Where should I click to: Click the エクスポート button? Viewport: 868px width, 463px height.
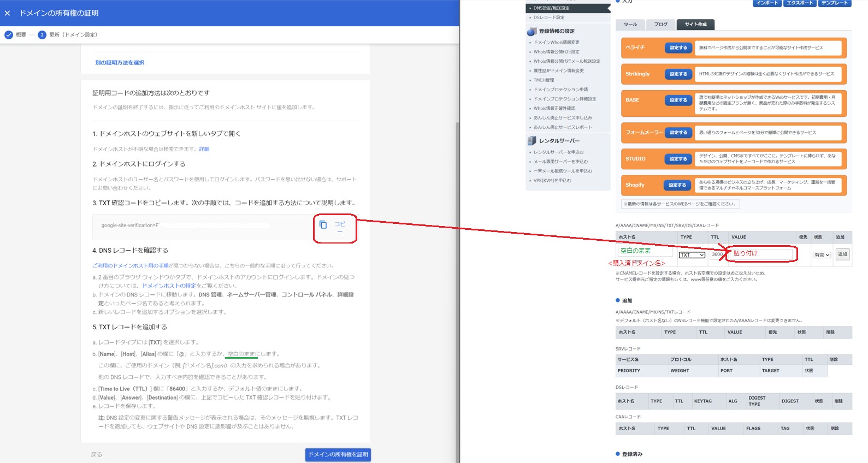[x=800, y=3]
